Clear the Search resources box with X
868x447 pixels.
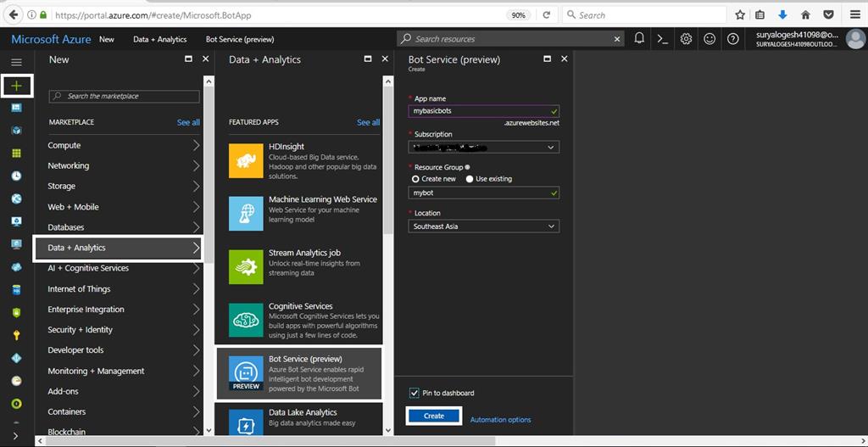(617, 39)
